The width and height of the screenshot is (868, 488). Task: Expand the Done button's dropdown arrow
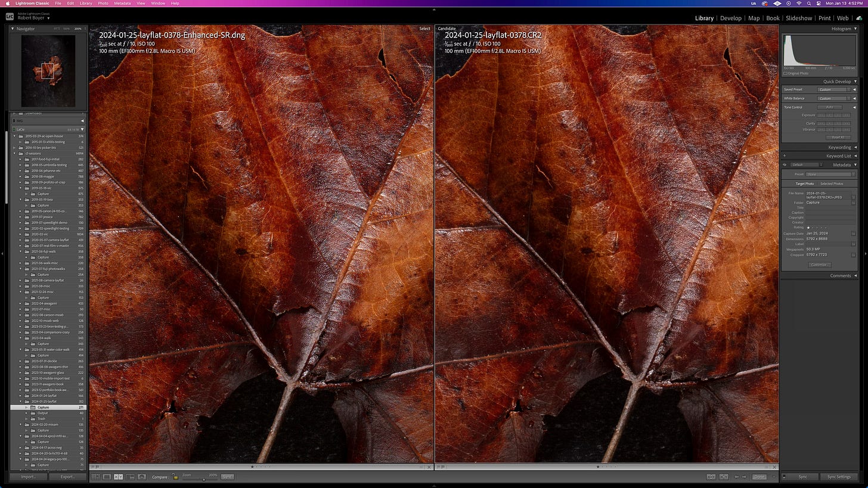click(773, 477)
